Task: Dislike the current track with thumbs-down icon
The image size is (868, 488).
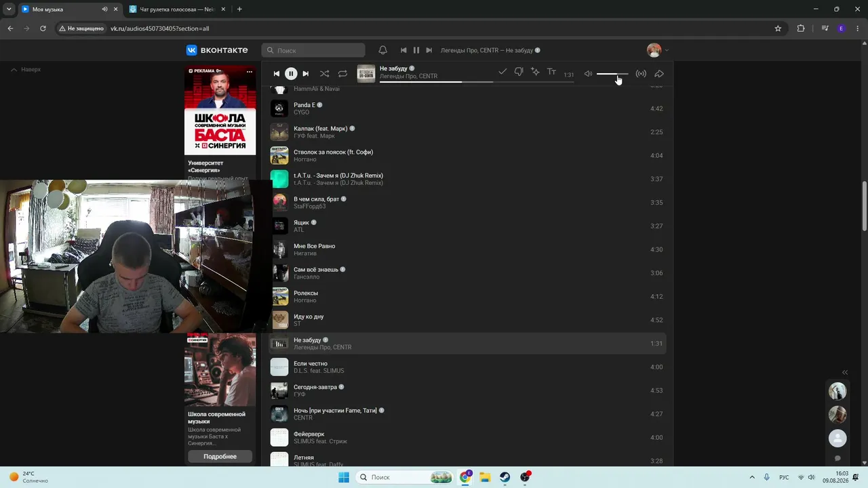Action: click(x=519, y=71)
